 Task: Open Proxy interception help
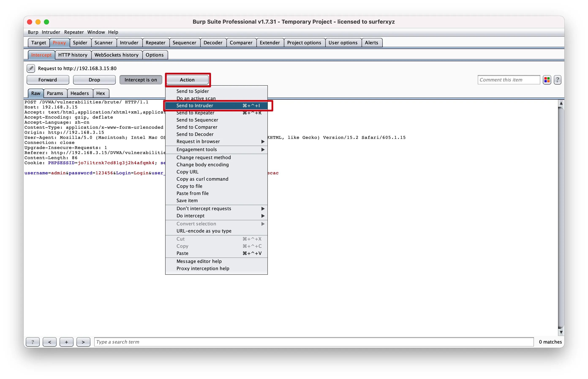(x=216, y=268)
